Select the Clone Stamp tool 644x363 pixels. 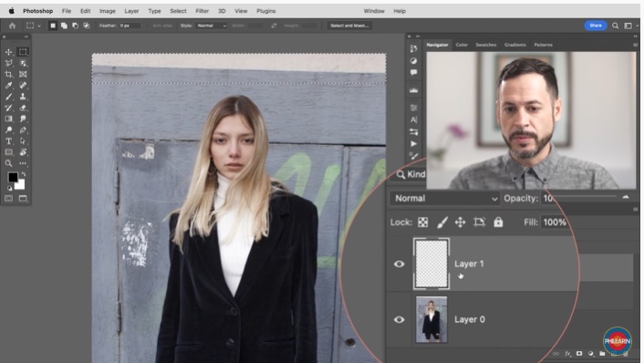point(23,97)
